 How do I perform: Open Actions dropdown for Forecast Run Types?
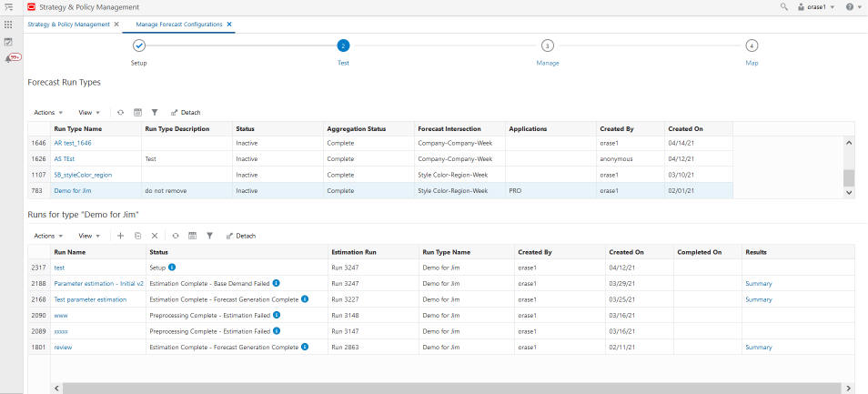pyautogui.click(x=47, y=113)
